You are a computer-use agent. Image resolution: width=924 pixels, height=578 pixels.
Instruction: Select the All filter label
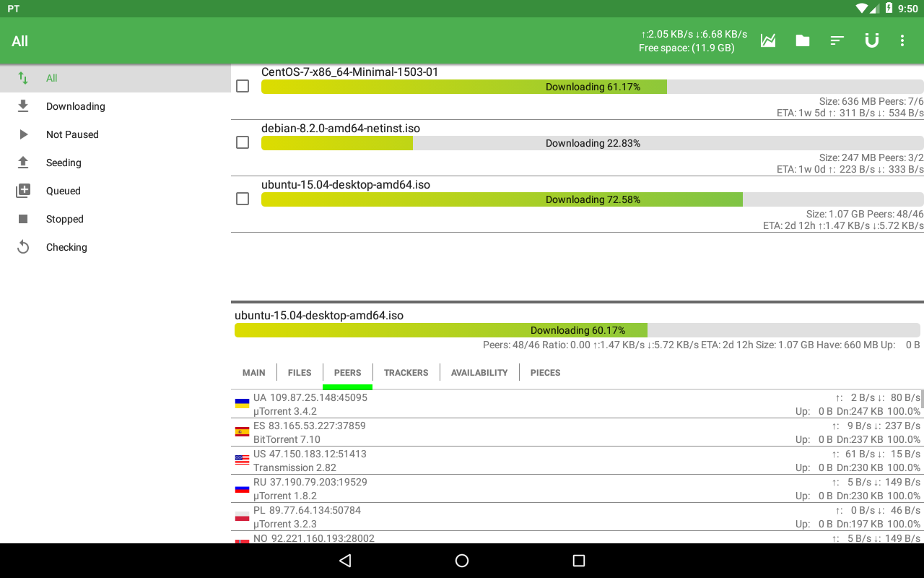click(52, 78)
